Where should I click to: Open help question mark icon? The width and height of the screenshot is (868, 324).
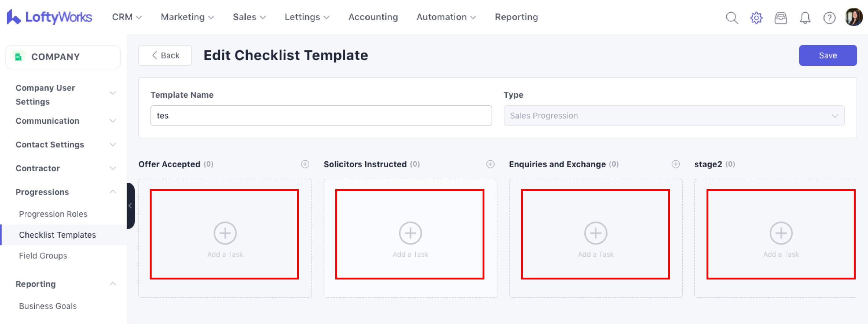click(x=829, y=18)
